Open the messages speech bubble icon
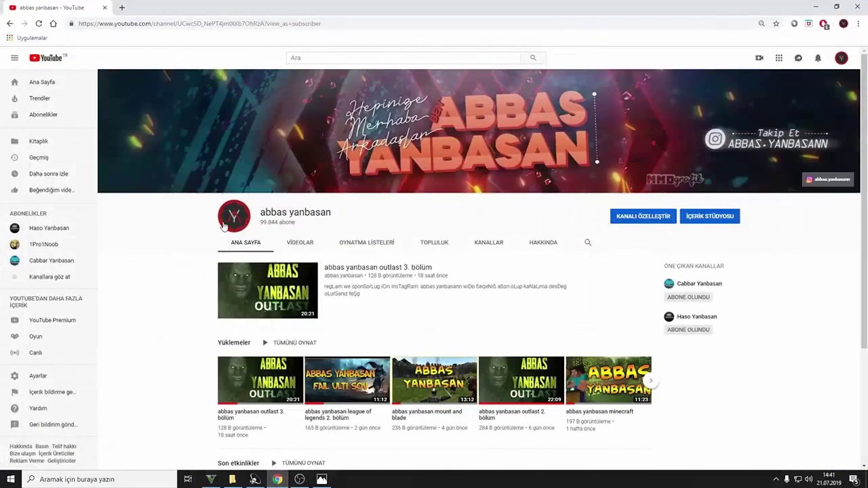Viewport: 868px width, 488px height. (798, 58)
